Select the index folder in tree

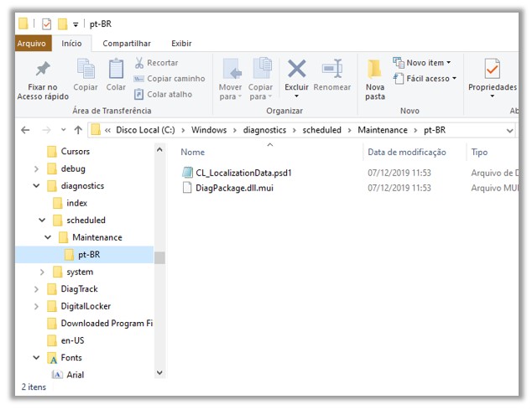[x=76, y=203]
